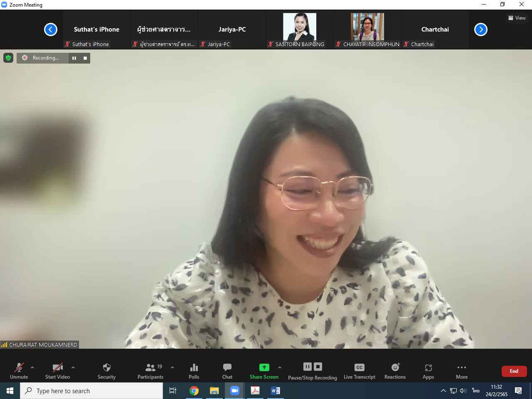Open More options menu

(462, 371)
